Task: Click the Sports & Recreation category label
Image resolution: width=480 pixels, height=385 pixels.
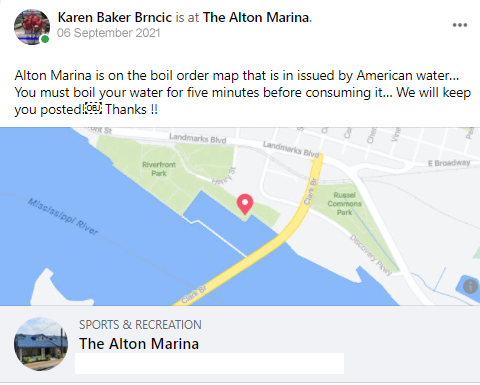Action: pyautogui.click(x=140, y=325)
